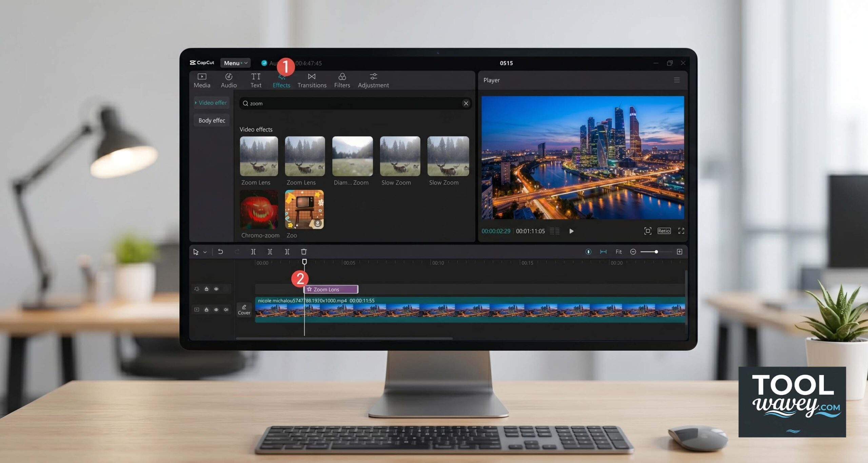Click the CapCut logo
Screen dimensions: 868x463
click(202, 63)
